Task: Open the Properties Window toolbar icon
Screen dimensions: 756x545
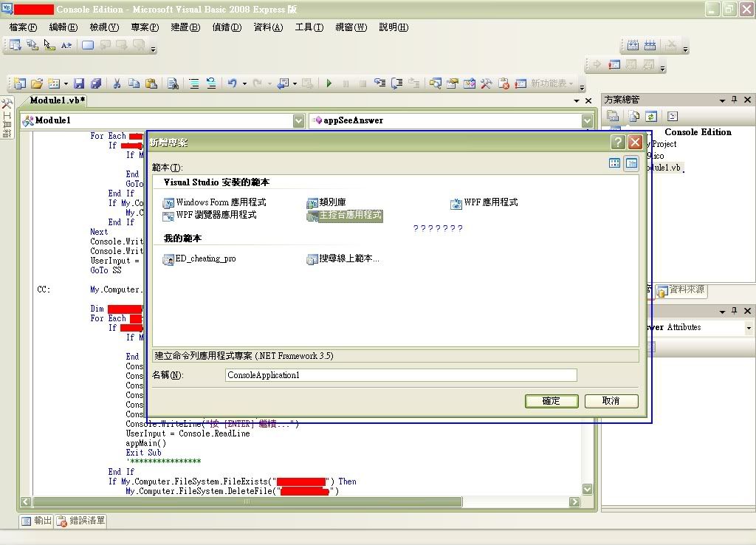Action: coord(453,83)
